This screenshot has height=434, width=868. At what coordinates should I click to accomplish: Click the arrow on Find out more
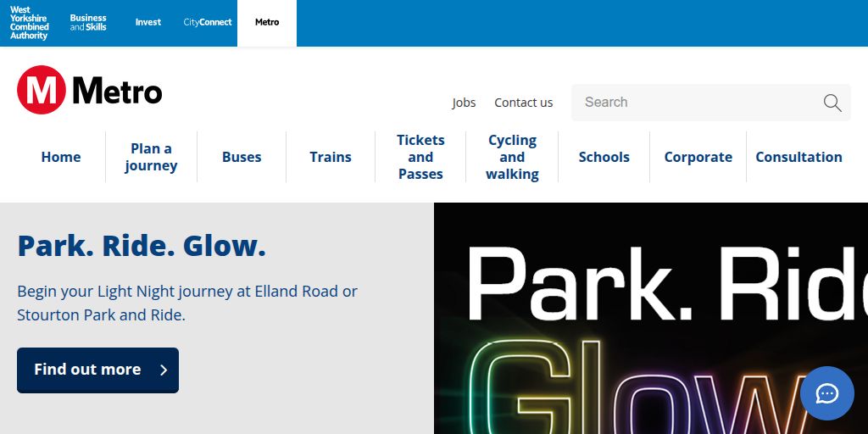(x=164, y=370)
